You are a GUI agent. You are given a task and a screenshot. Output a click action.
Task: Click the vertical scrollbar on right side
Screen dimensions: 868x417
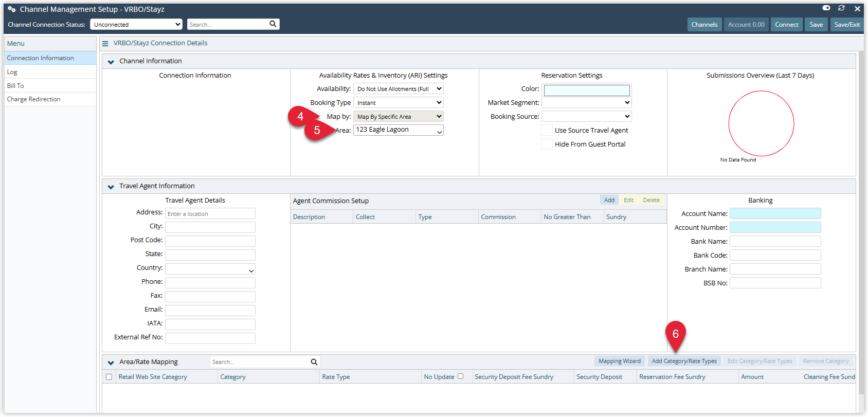(861, 224)
